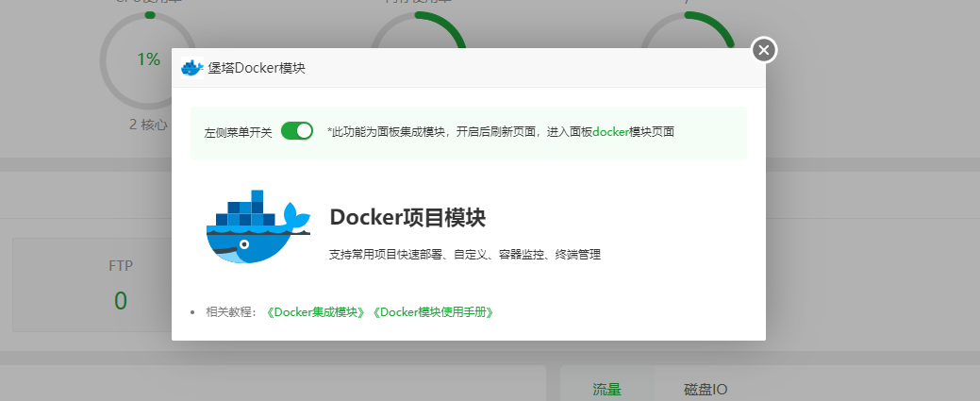
Task: Click the small Docker icon in dialog title
Action: [x=191, y=68]
